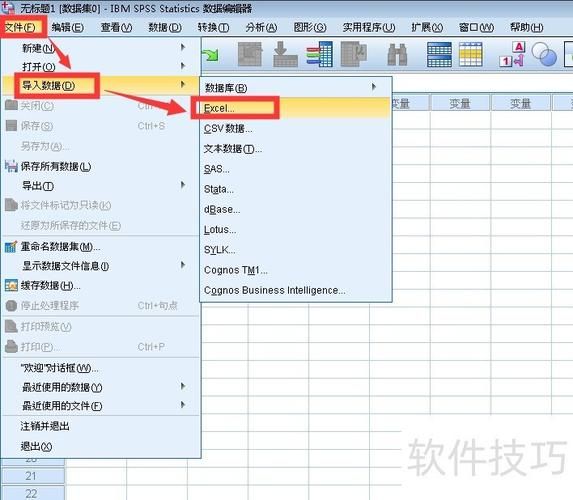573x500 pixels.
Task: Open the 分析(A) menu
Action: (261, 27)
